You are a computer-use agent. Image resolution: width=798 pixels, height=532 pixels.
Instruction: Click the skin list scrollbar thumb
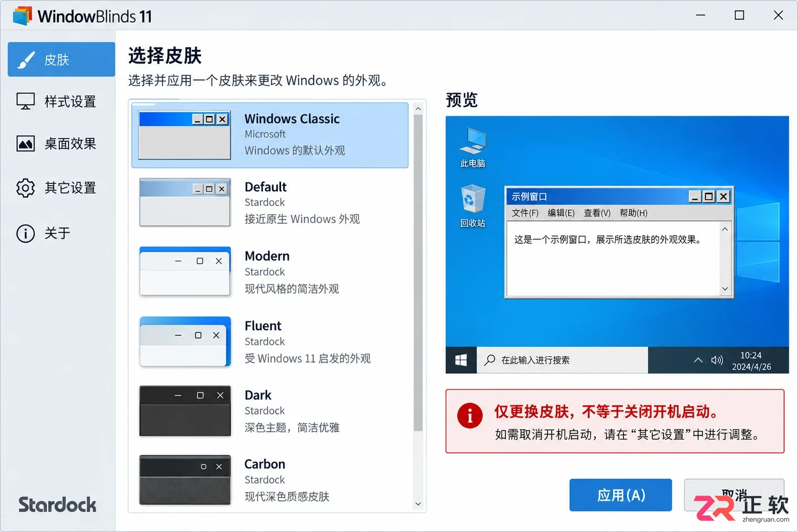click(x=418, y=273)
